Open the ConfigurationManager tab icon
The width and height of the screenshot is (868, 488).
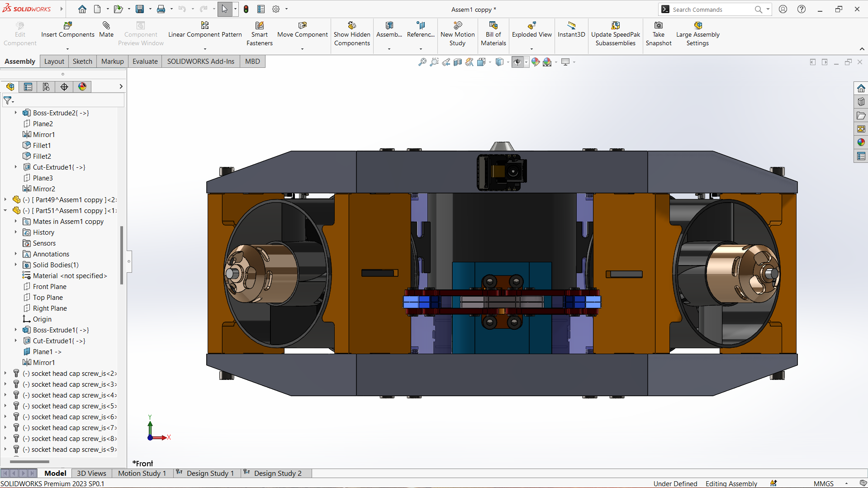click(x=46, y=87)
